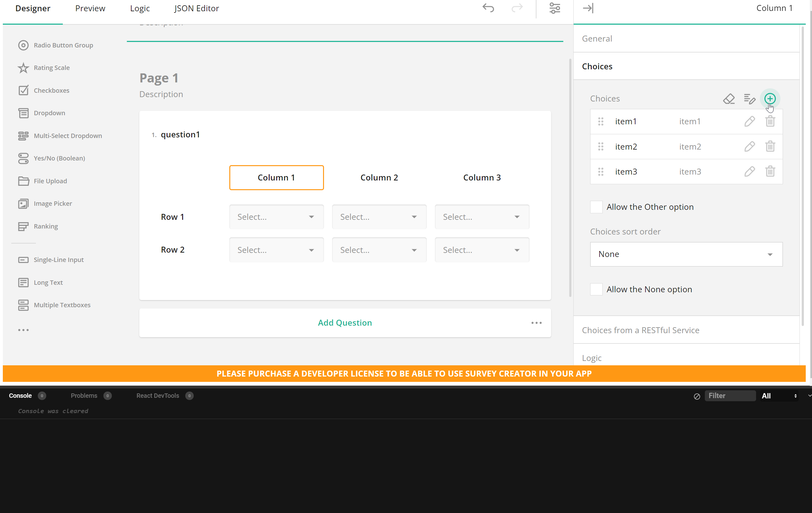Open the fast entry edit icon
Image resolution: width=812 pixels, height=513 pixels.
[x=749, y=99]
